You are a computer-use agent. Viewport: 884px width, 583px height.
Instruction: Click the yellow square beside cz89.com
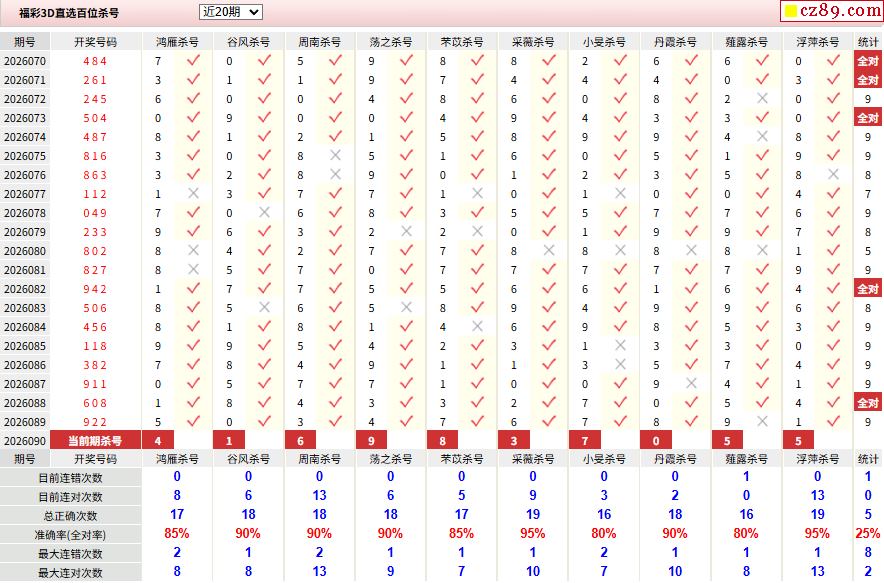pos(791,11)
